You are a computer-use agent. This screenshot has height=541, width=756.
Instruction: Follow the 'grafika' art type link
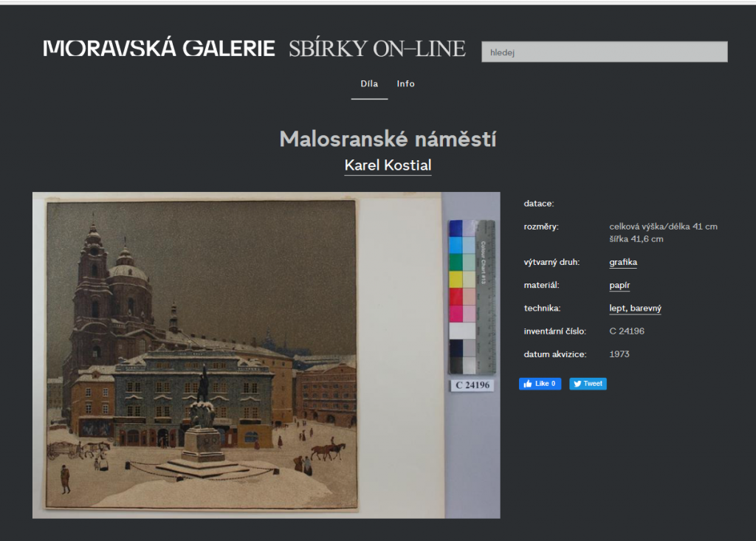623,262
